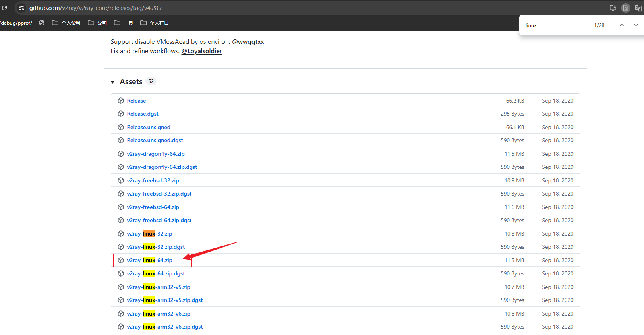
Task: Open the 公司 bookmark folder
Action: point(97,23)
